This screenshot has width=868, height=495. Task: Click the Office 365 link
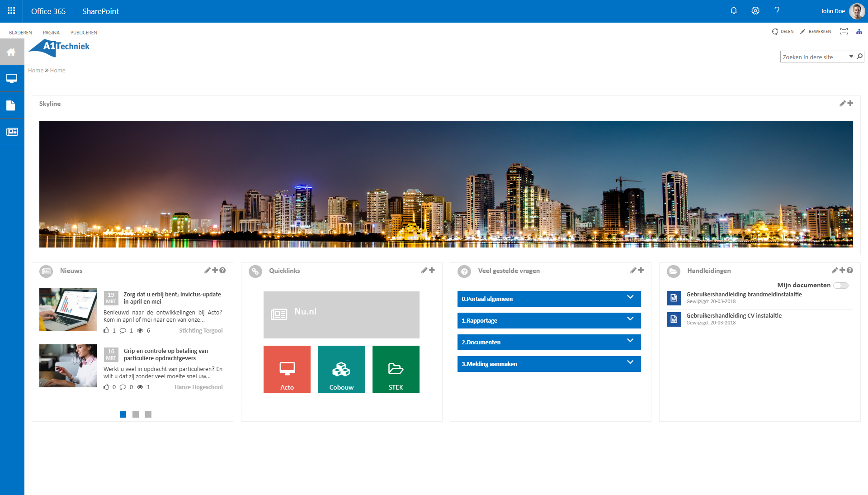(48, 11)
